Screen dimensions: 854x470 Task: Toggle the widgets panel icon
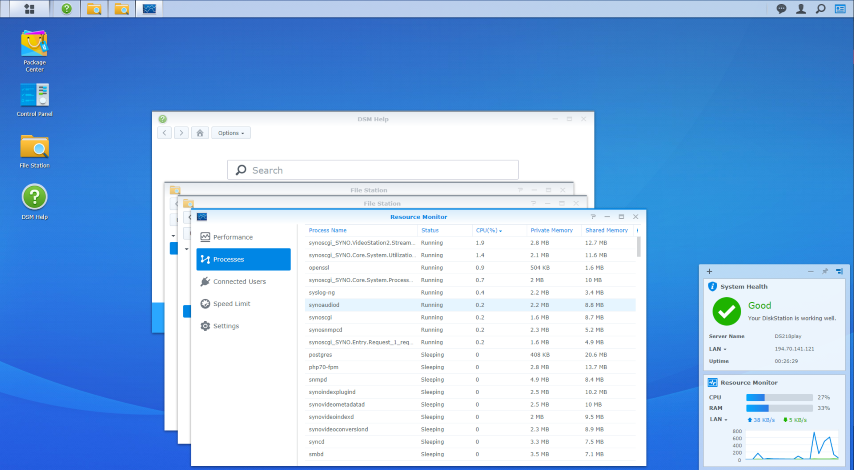pos(840,9)
